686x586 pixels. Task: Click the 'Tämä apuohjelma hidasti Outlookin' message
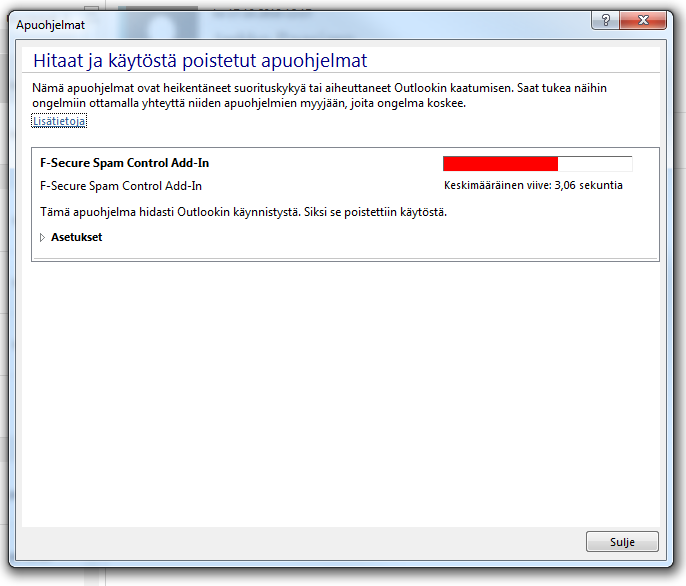(243, 212)
